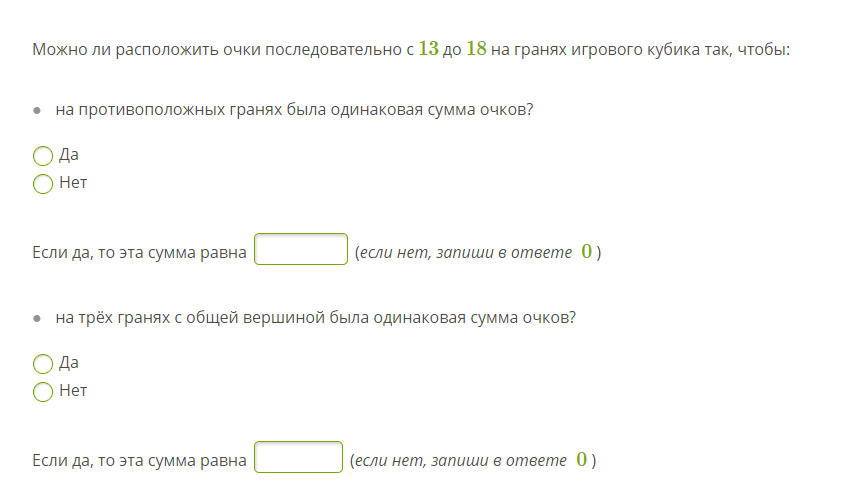Image resolution: width=841 pixels, height=486 pixels.
Task: Choose "Да" for three faces common vertex question
Action: 43,363
